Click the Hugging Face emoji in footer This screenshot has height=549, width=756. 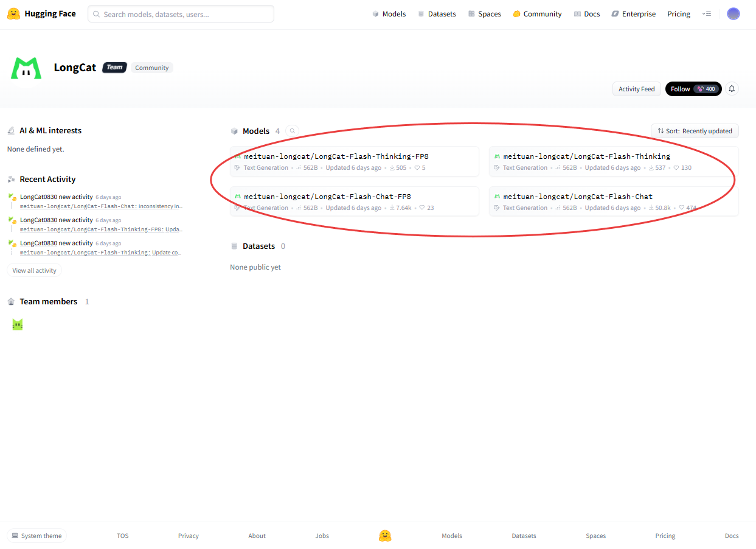(384, 536)
